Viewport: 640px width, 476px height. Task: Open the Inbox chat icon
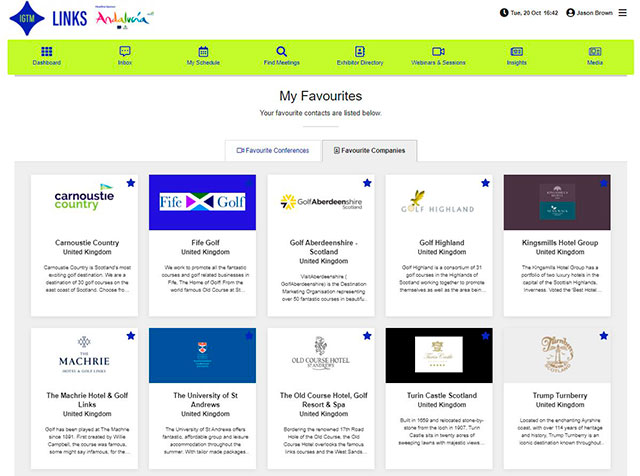(125, 51)
